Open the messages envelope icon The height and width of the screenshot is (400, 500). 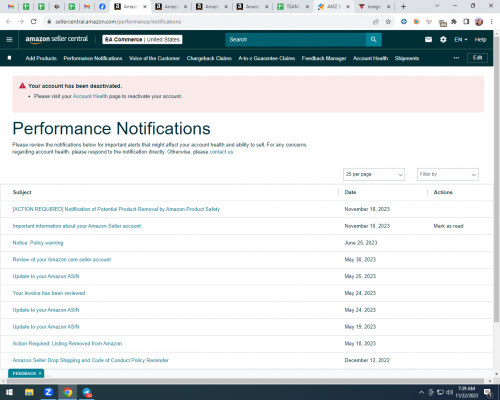point(428,39)
